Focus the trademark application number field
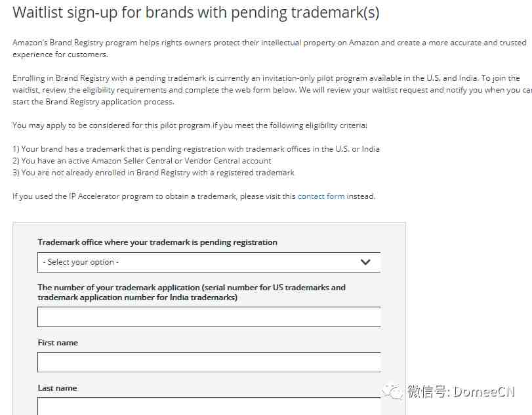 (209, 317)
